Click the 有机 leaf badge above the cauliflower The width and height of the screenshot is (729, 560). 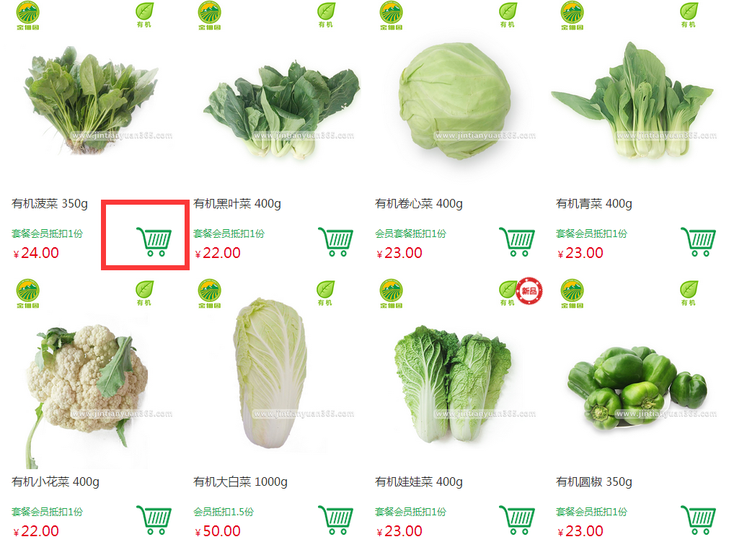144,293
